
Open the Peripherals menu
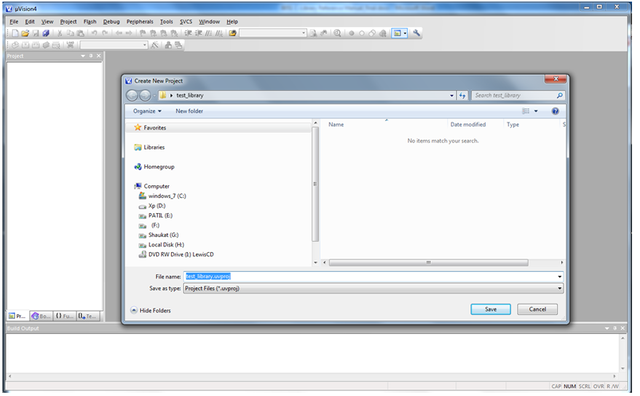(140, 22)
